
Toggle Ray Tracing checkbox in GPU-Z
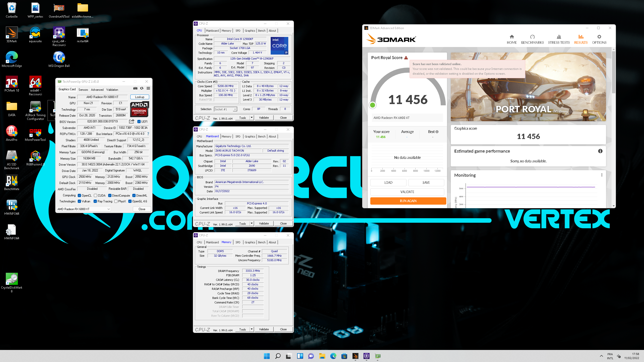tap(95, 201)
